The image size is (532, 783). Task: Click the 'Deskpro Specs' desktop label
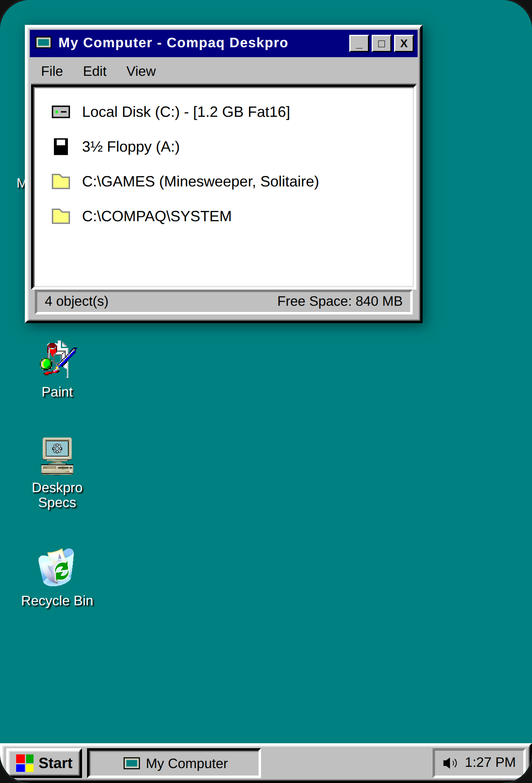[x=57, y=495]
